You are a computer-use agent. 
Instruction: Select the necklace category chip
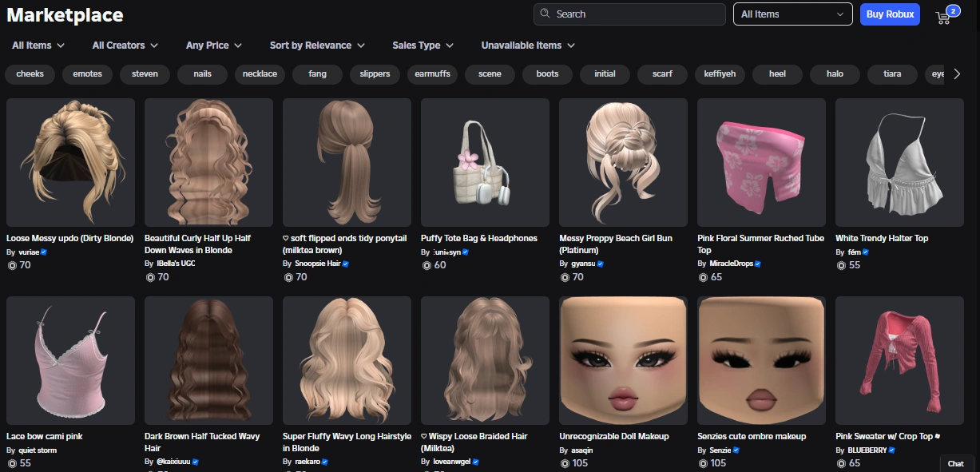[260, 74]
